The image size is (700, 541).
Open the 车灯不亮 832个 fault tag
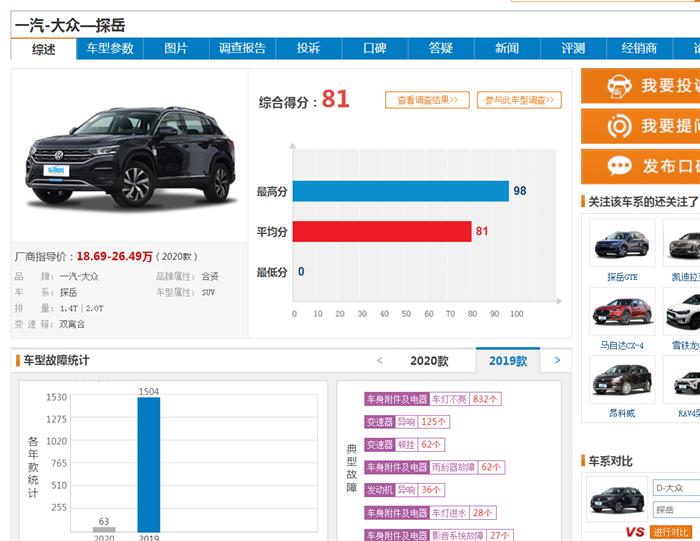coord(433,399)
